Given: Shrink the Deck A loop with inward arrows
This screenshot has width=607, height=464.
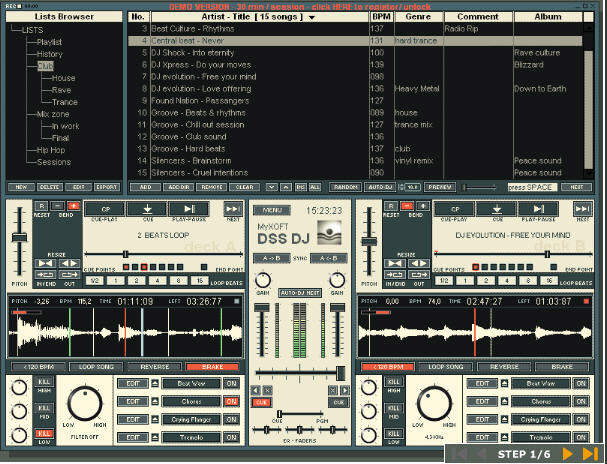Looking at the screenshot, I should 45,264.
